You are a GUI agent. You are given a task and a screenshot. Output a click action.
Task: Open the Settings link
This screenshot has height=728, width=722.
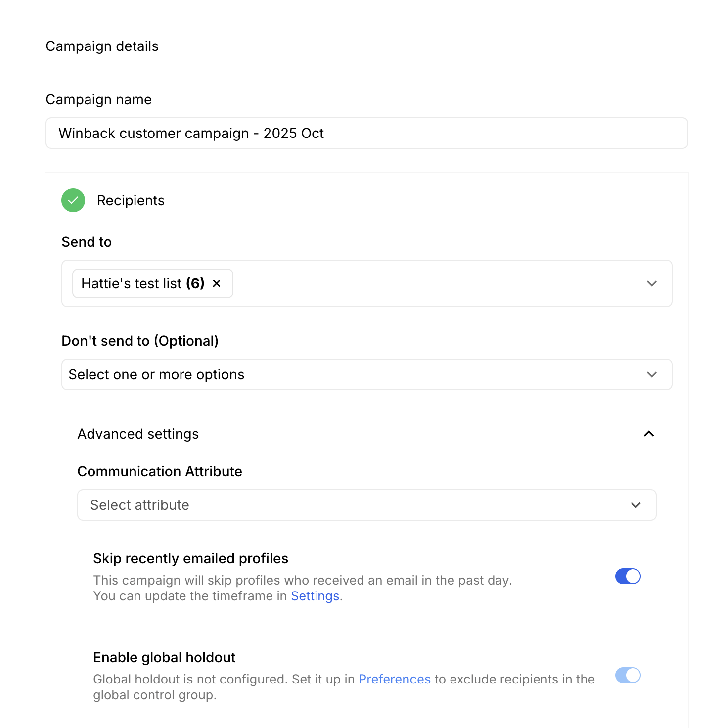(x=315, y=596)
